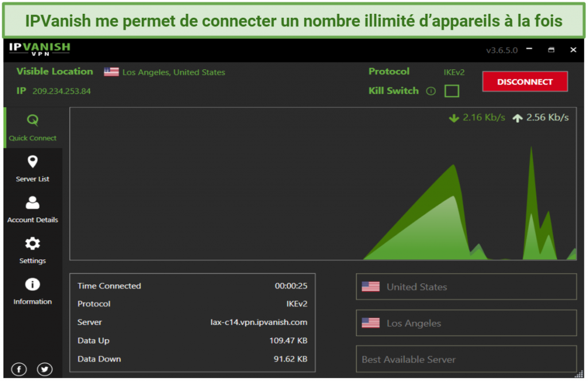The image size is (588, 381).
Task: Click the window resize grip corner
Action: (x=579, y=374)
